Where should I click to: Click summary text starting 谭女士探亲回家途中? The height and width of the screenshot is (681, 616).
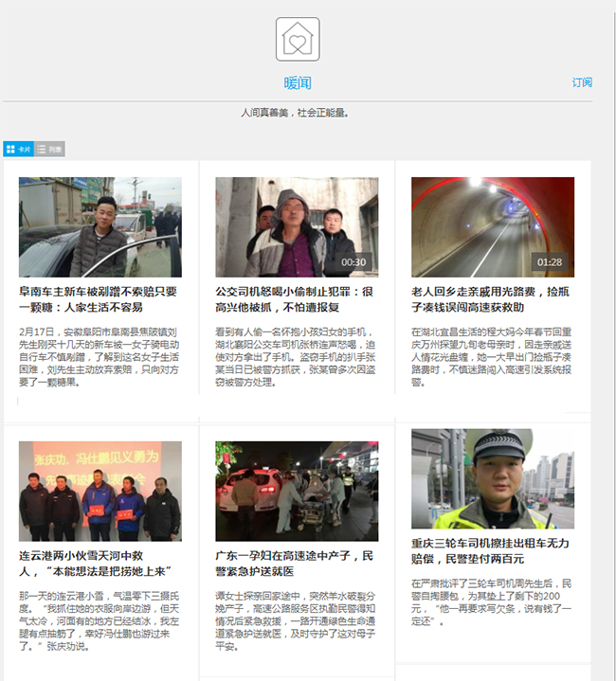click(295, 620)
